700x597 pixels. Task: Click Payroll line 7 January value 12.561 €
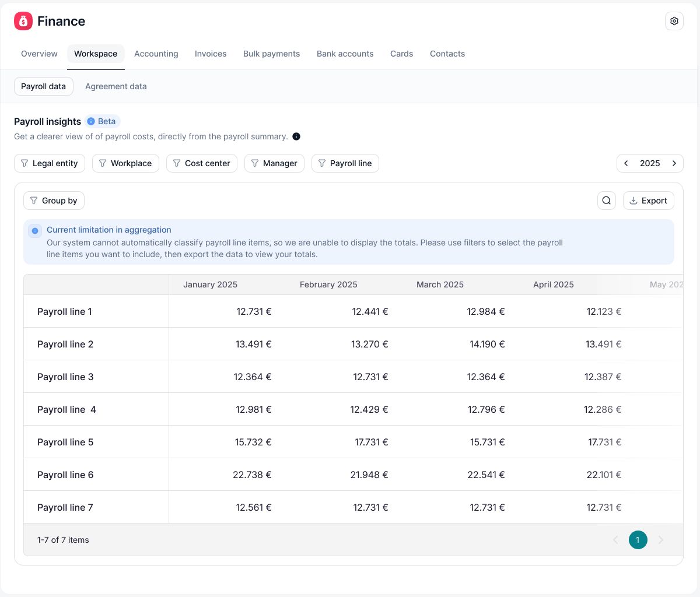pos(254,507)
